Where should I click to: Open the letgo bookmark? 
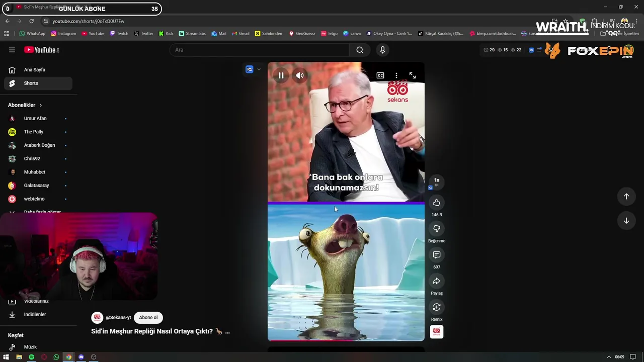point(330,34)
